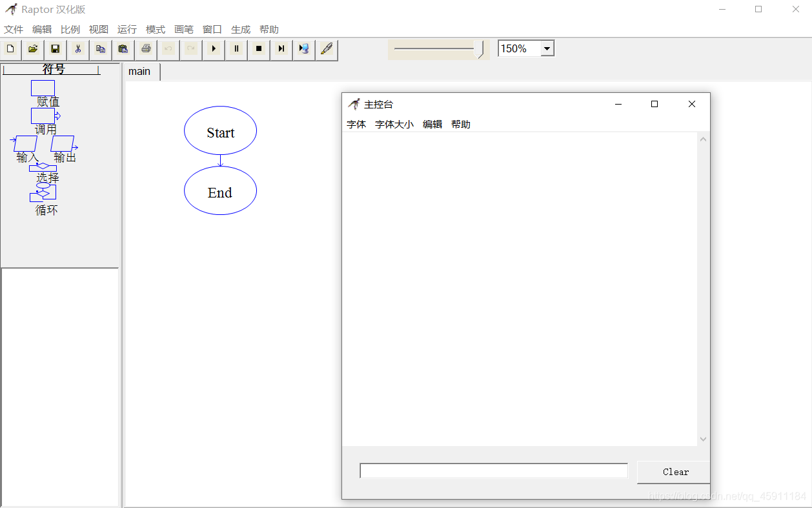This screenshot has width=812, height=508.
Task: Click the Open folder toolbar icon
Action: [33, 49]
